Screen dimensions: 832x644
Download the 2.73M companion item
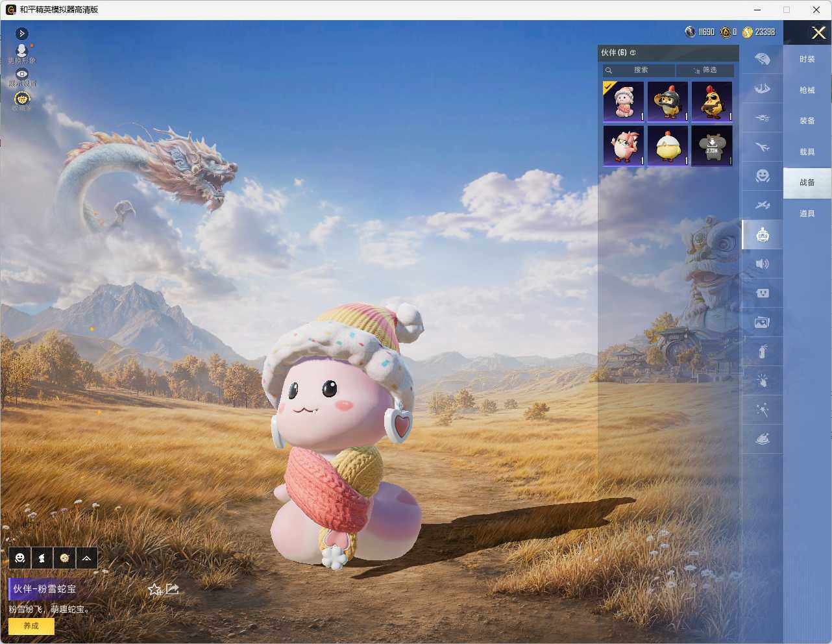(x=712, y=145)
